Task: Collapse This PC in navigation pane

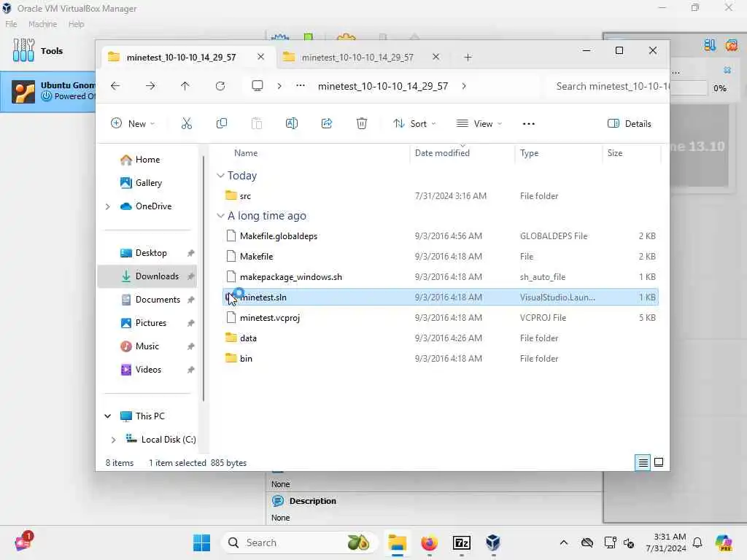Action: point(108,416)
